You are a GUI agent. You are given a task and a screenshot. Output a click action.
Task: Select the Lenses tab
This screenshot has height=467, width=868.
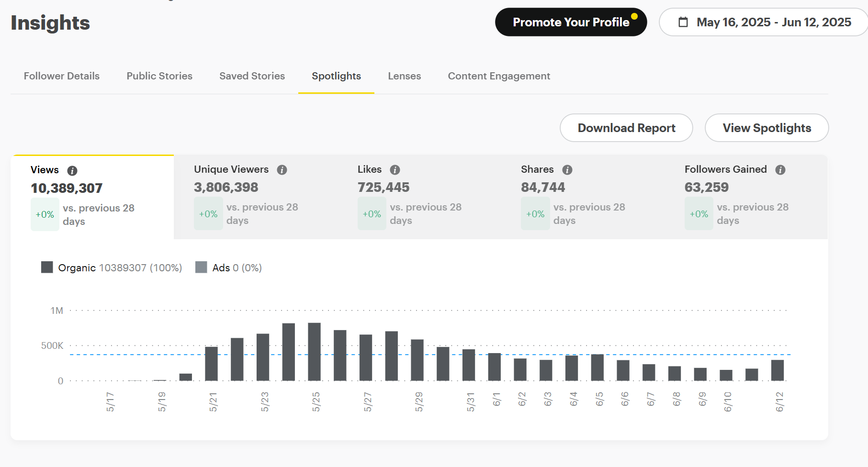pyautogui.click(x=404, y=76)
